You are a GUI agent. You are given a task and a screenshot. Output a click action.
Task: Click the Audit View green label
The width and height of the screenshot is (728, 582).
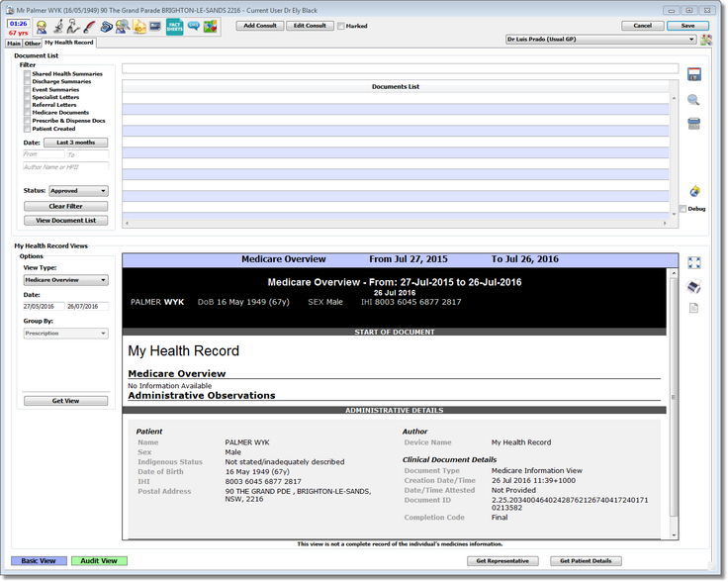(99, 561)
